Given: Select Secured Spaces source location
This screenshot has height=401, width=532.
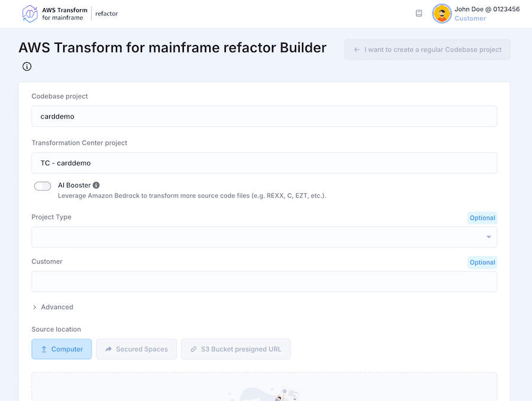Looking at the screenshot, I should pos(136,349).
